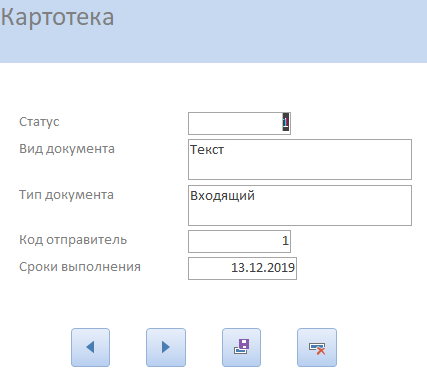Image resolution: width=427 pixels, height=379 pixels.
Task: Click the Вид документа label
Action: (x=67, y=149)
